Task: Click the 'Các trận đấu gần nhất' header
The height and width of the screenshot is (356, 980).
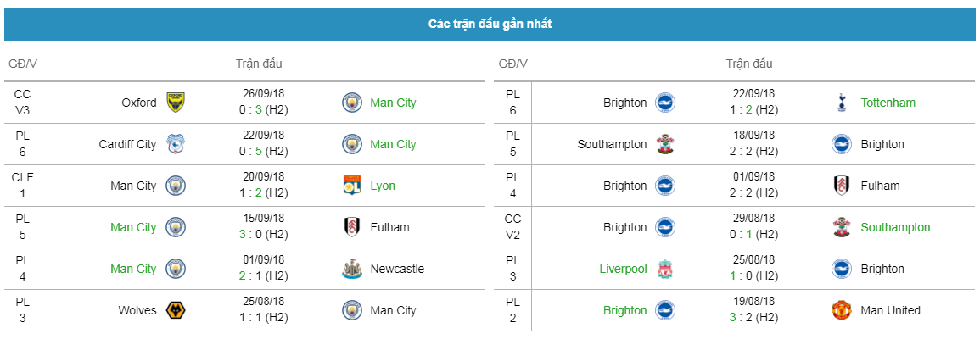Action: (490, 25)
